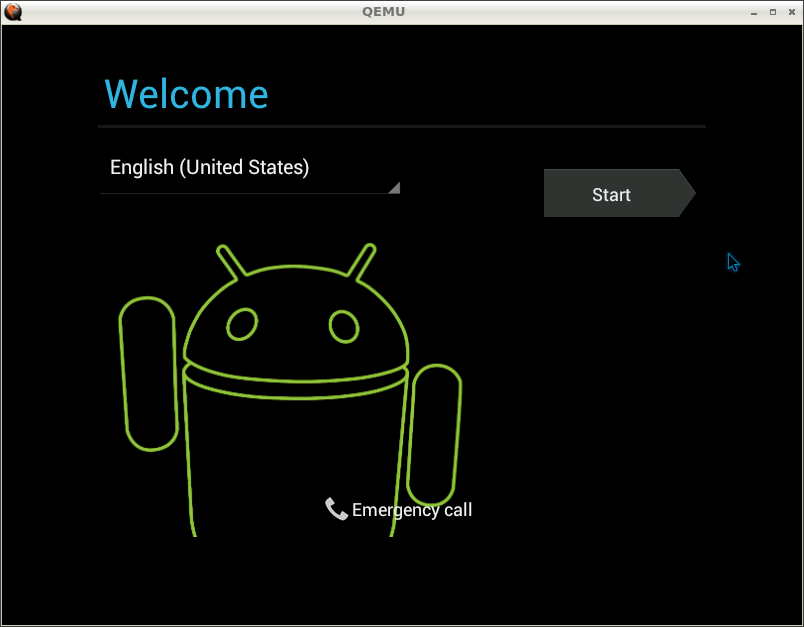Click the Welcome heading text
This screenshot has width=804, height=627.
point(186,95)
